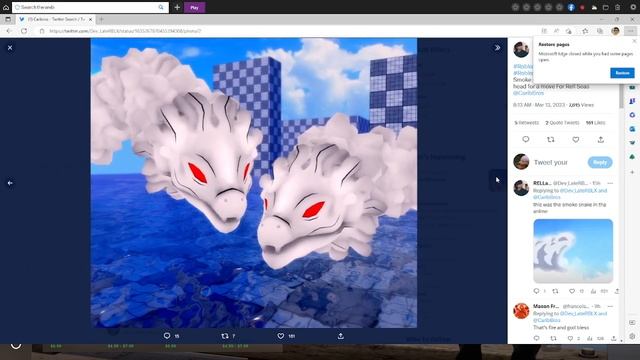Collapse the tweet side panel with the double chevron

point(497,48)
